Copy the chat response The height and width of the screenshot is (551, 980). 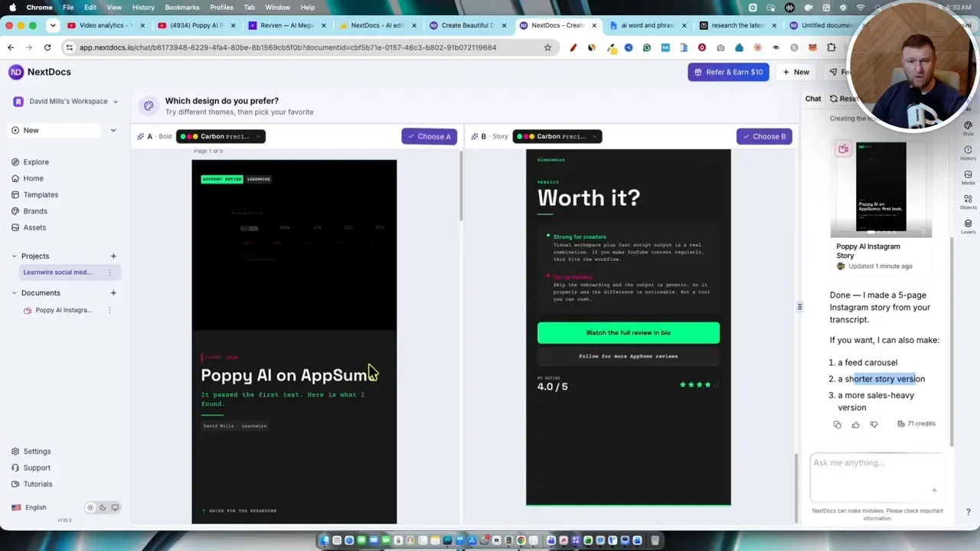coord(837,425)
